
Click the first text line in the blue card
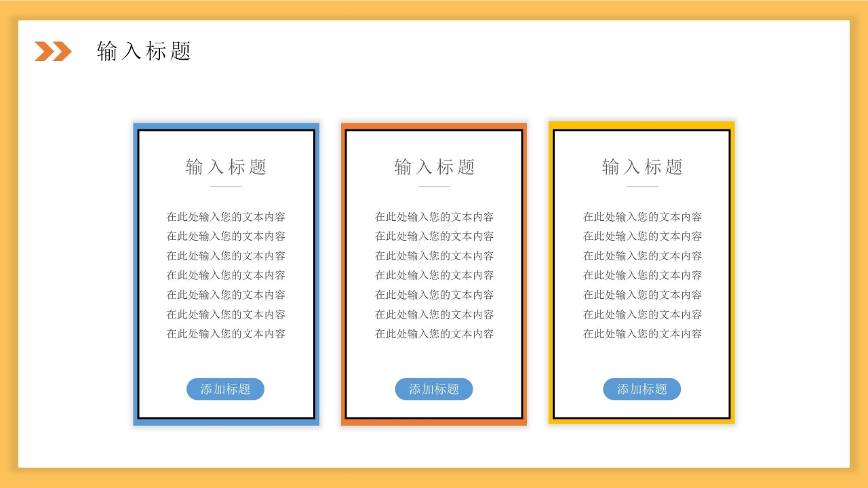coord(225,216)
